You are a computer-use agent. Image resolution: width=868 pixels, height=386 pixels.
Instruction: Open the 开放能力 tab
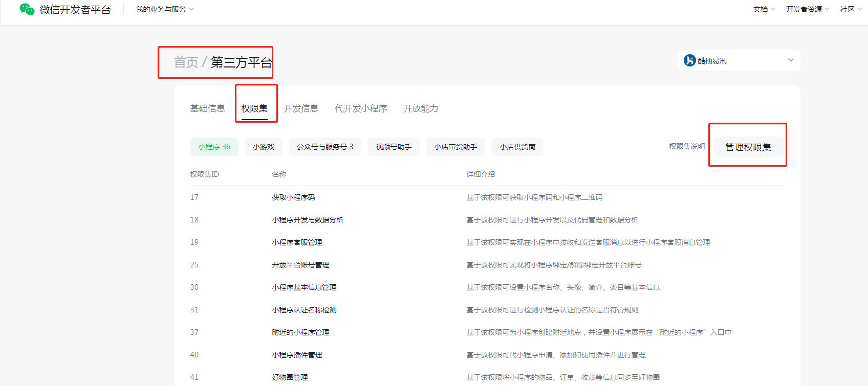420,108
